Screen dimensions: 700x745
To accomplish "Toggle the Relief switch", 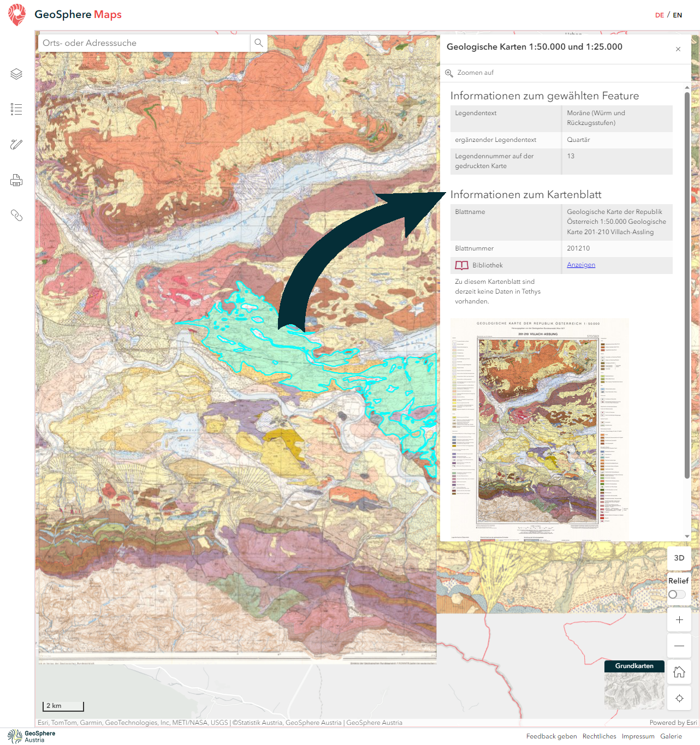I will pos(677,594).
